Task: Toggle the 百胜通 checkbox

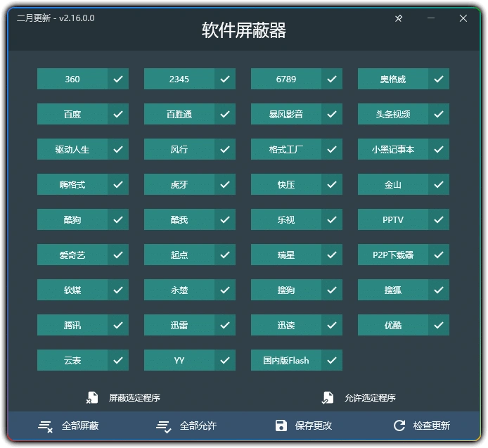Action: click(225, 114)
